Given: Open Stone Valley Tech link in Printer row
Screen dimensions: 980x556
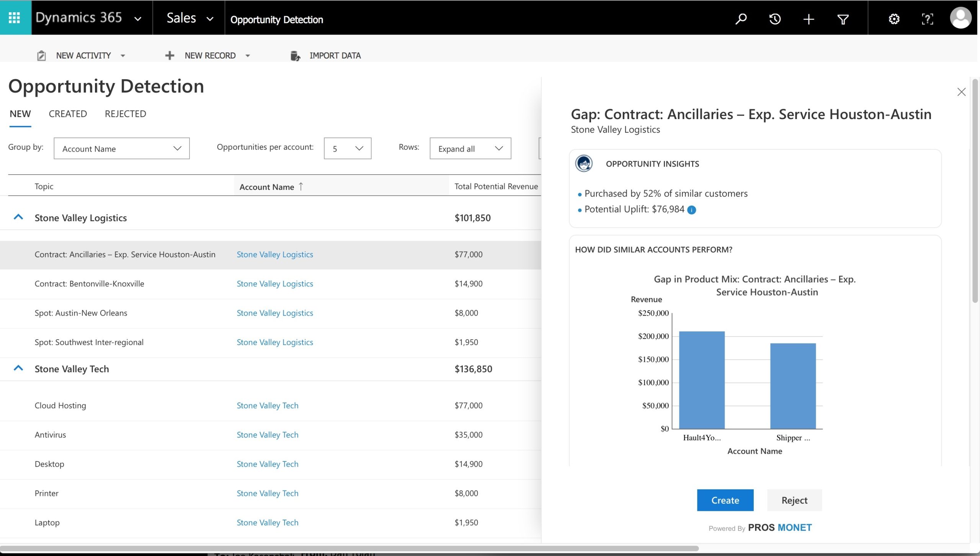Looking at the screenshot, I should 267,493.
